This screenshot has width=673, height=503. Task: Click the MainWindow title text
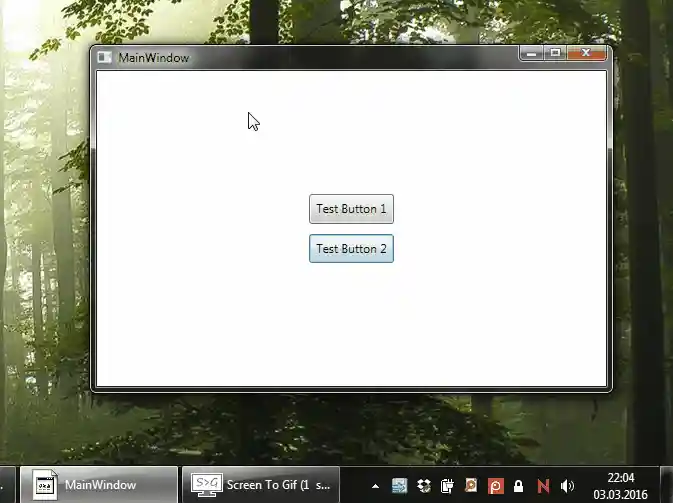154,58
